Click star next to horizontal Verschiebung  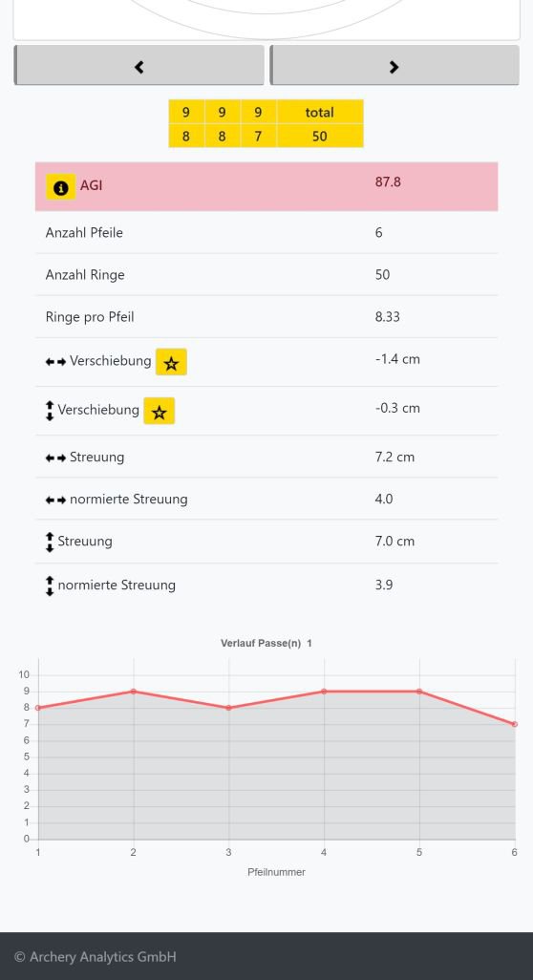[171, 362]
